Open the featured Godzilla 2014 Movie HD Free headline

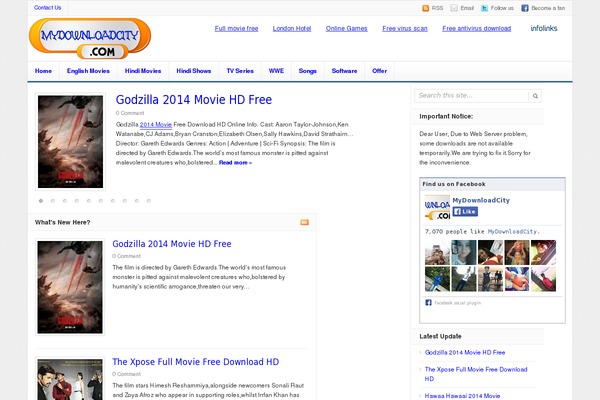coord(194,100)
